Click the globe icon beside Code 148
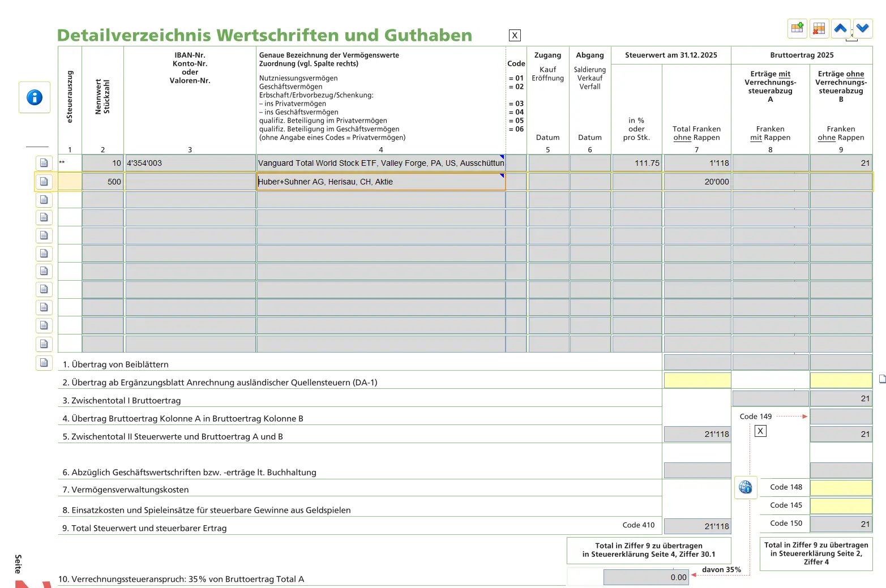Viewport: 886px width, 588px height. tap(745, 487)
